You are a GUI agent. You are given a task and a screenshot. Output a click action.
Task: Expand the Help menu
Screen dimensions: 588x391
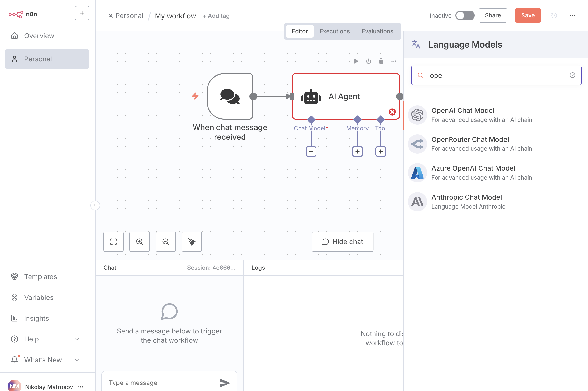pyautogui.click(x=47, y=339)
